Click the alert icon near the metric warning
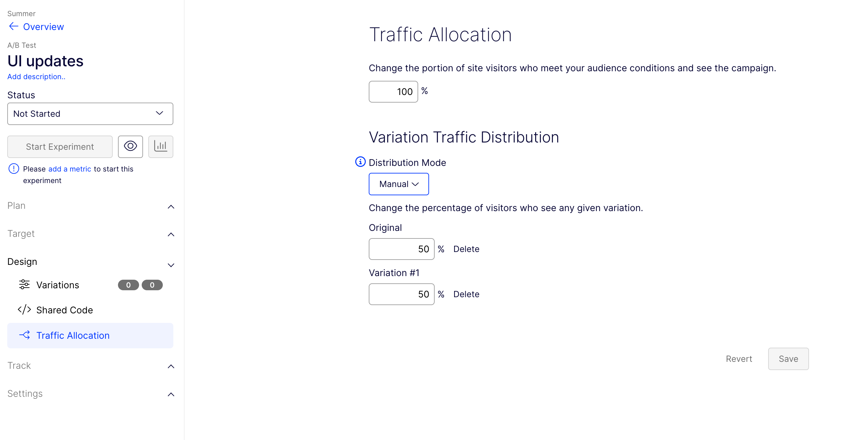 (x=14, y=169)
